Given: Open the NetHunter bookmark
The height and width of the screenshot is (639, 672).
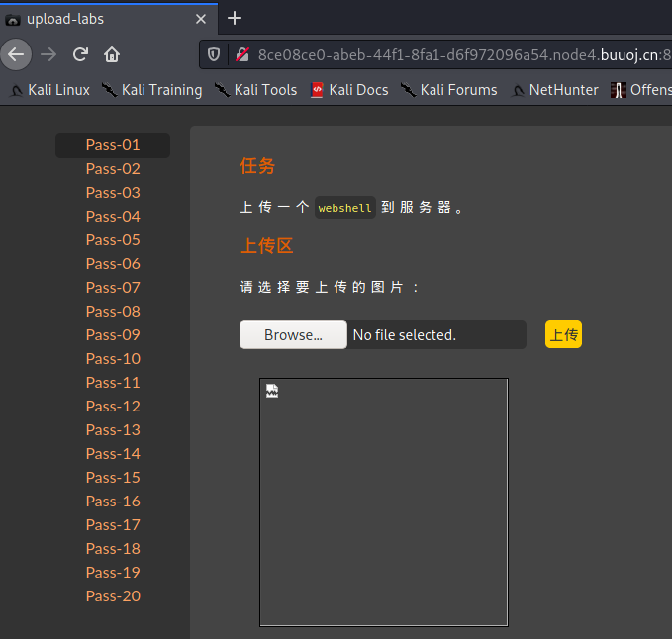Looking at the screenshot, I should 554,90.
